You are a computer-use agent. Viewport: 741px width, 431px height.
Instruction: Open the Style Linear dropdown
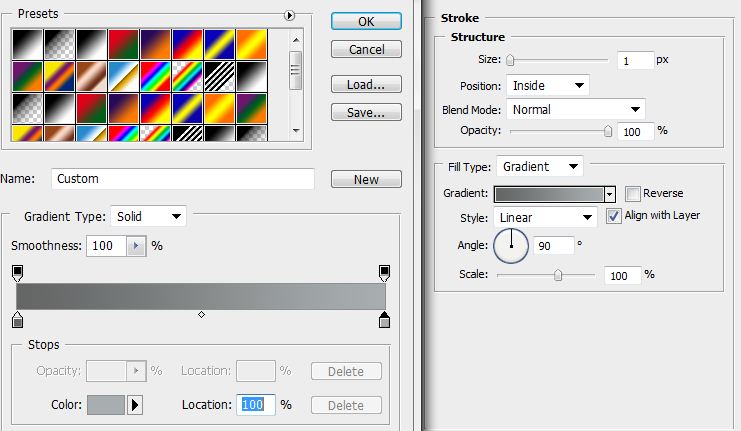[x=545, y=217]
